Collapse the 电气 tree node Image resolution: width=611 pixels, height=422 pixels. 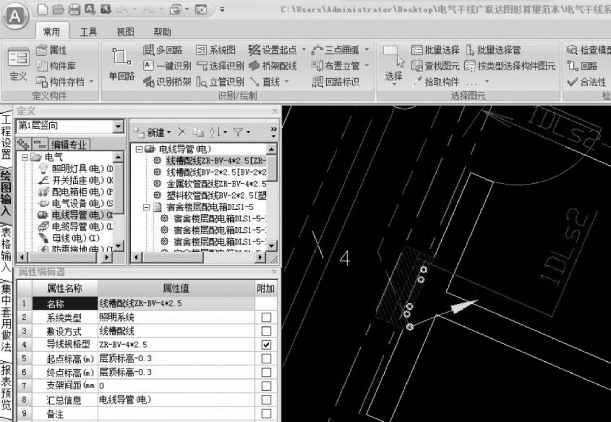coord(23,158)
